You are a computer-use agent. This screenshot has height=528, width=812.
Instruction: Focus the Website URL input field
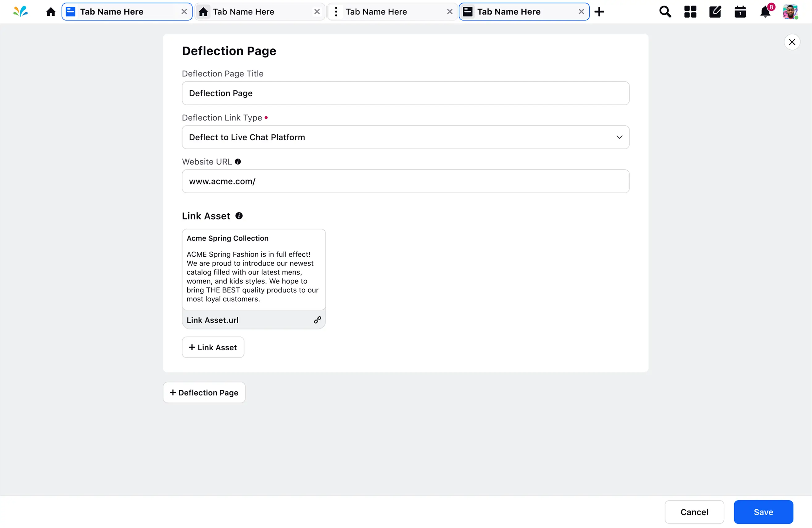click(405, 181)
